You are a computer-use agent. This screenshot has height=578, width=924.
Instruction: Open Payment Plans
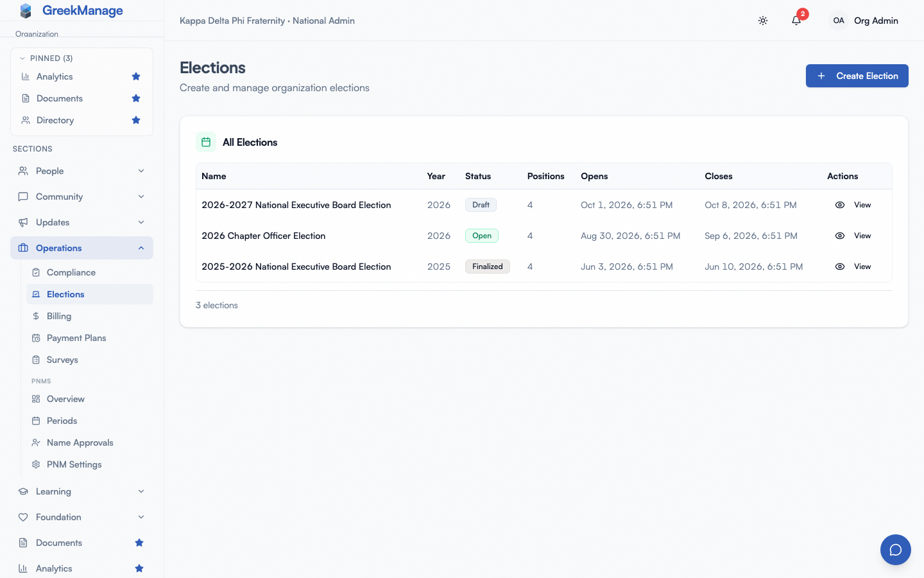pyautogui.click(x=90, y=338)
